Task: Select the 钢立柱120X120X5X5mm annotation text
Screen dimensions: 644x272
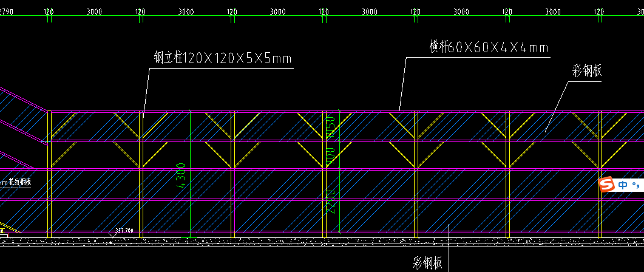Action: tap(223, 58)
